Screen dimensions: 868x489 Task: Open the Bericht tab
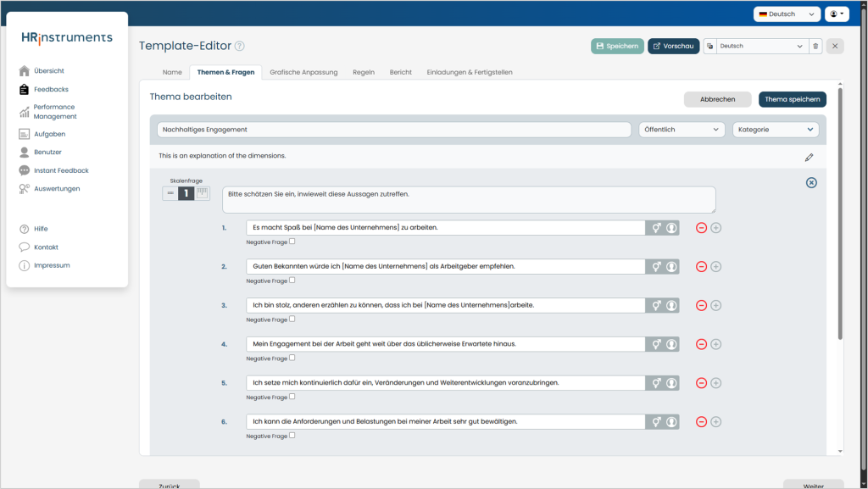pos(401,73)
